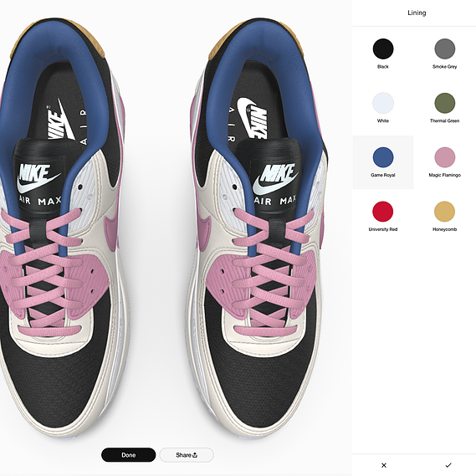Image resolution: width=476 pixels, height=476 pixels.
Task: Select University Red lining color
Action: pos(383,212)
